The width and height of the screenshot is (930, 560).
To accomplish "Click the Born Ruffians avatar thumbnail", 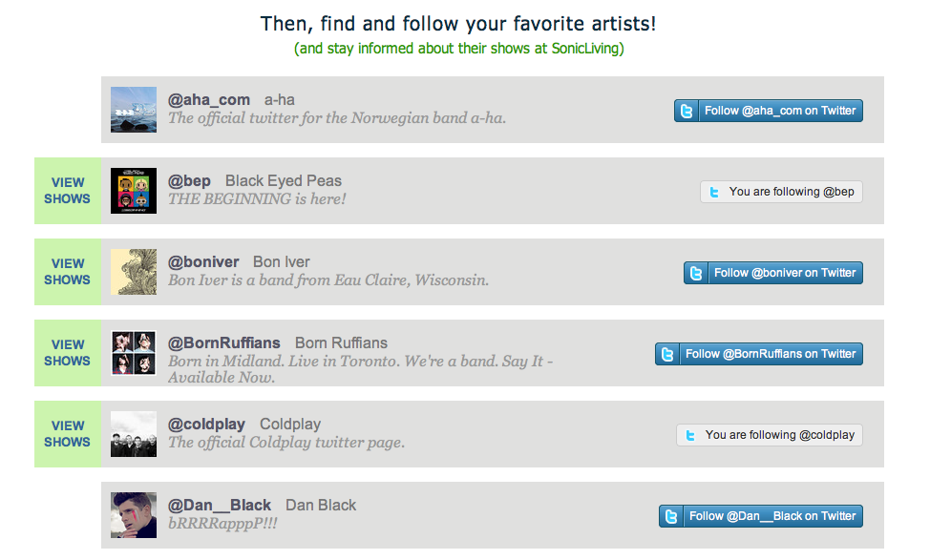I will (134, 353).
